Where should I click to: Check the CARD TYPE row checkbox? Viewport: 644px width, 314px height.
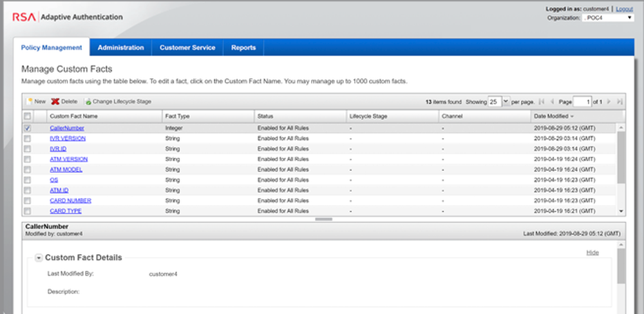pyautogui.click(x=28, y=211)
